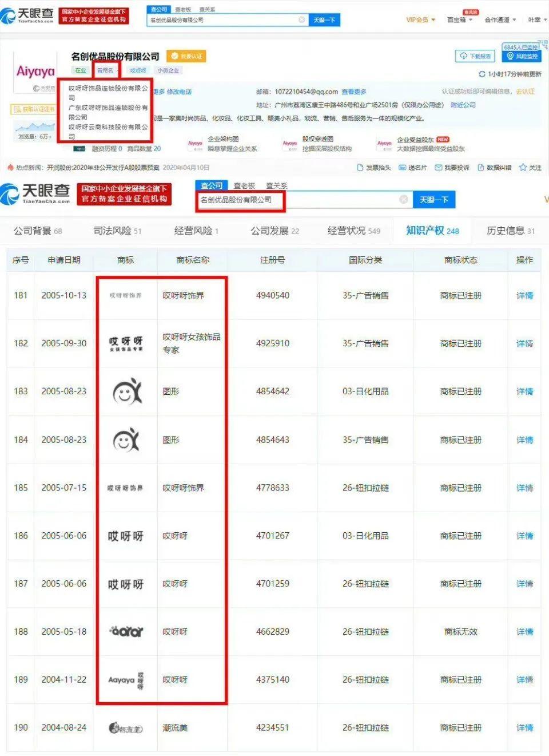The width and height of the screenshot is (549, 756).
Task: Open 风险监控 risk monitoring
Action: coord(522,56)
